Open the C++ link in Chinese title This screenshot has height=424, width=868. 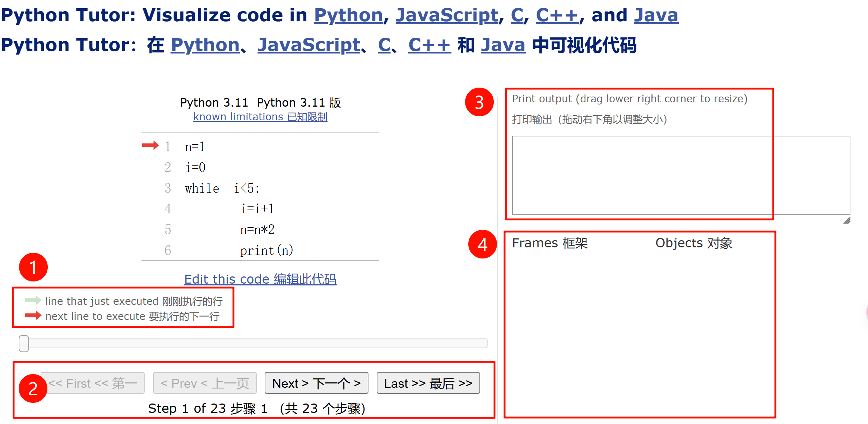pos(429,45)
